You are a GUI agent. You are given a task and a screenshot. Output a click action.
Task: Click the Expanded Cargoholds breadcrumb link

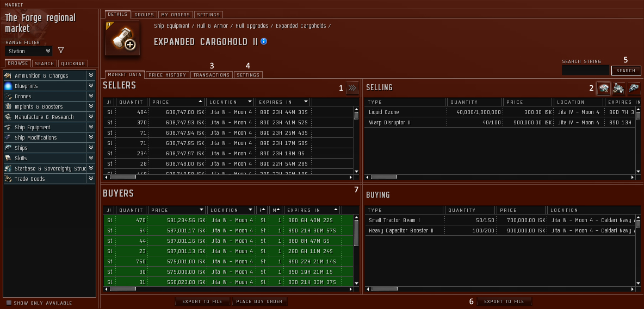tap(301, 26)
